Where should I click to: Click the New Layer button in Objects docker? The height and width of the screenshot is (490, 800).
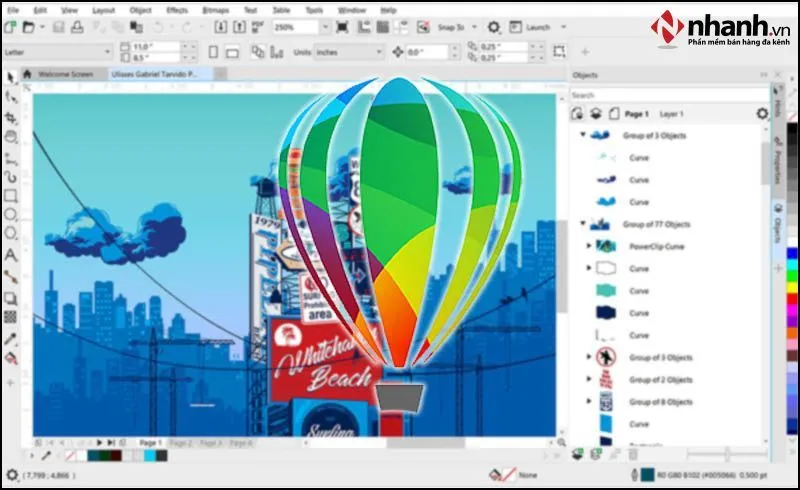(x=578, y=453)
